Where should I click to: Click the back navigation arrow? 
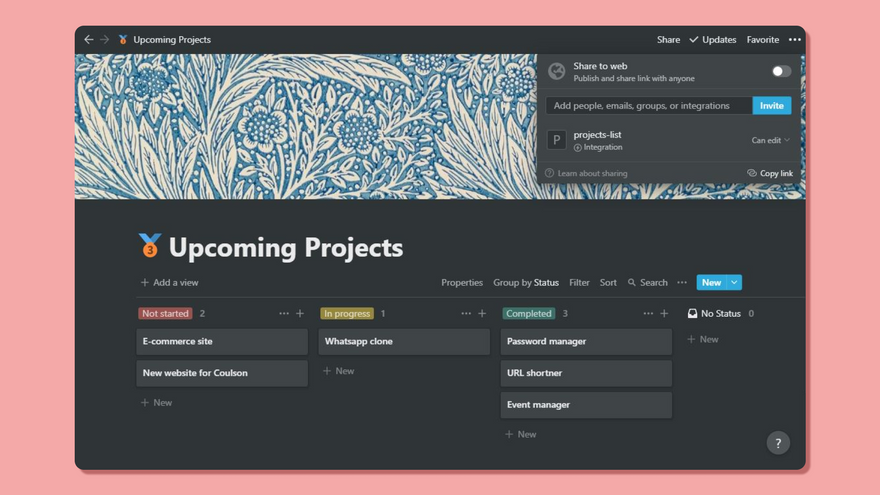(x=88, y=40)
